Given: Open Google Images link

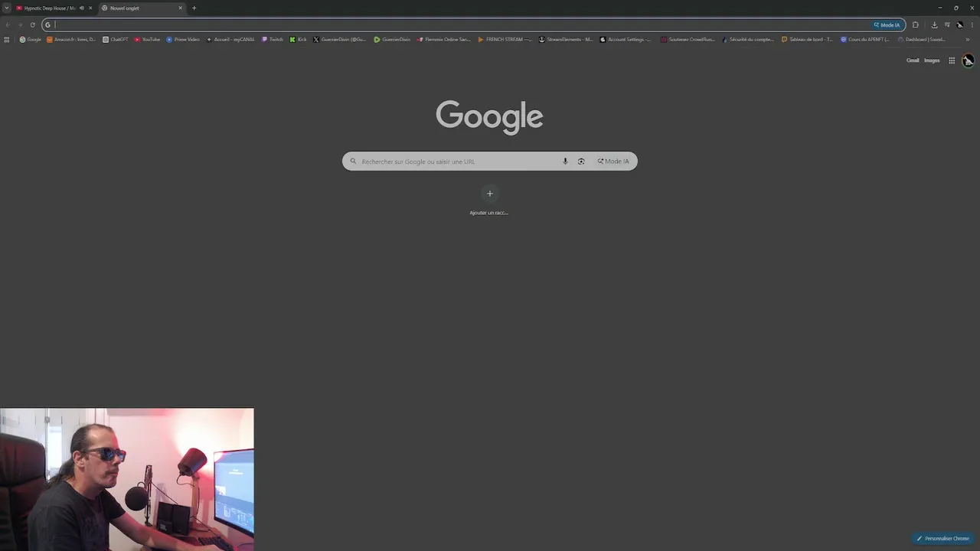Looking at the screenshot, I should [x=932, y=60].
